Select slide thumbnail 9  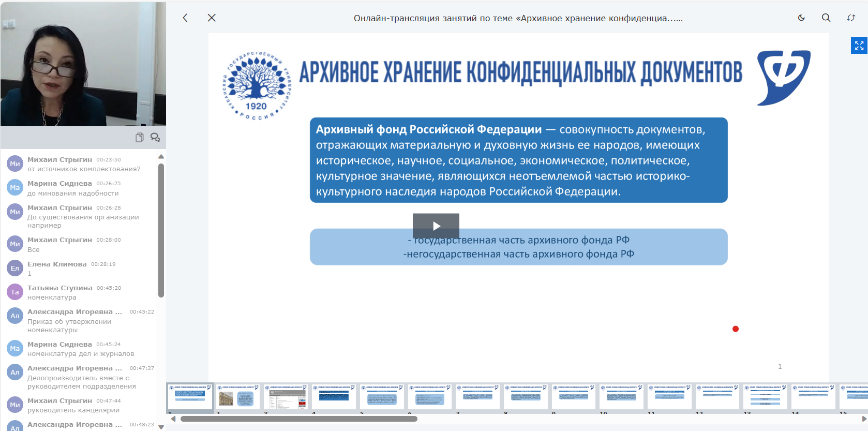coord(573,397)
